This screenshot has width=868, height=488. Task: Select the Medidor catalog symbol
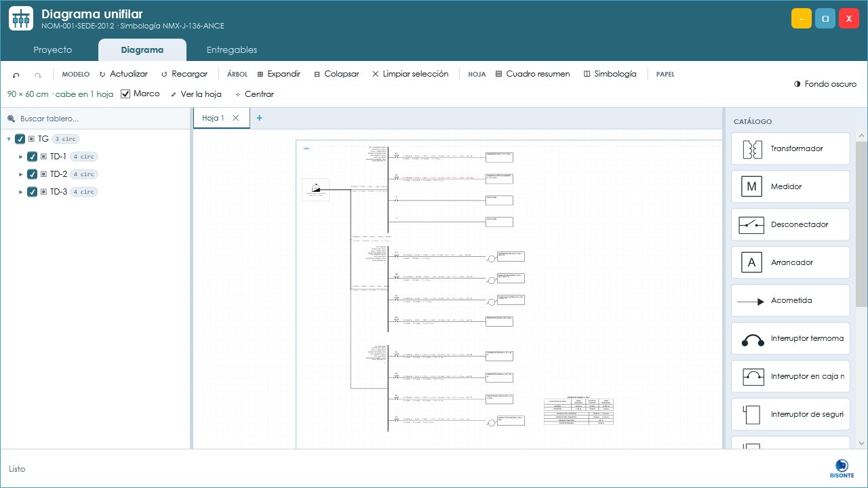[x=791, y=186]
